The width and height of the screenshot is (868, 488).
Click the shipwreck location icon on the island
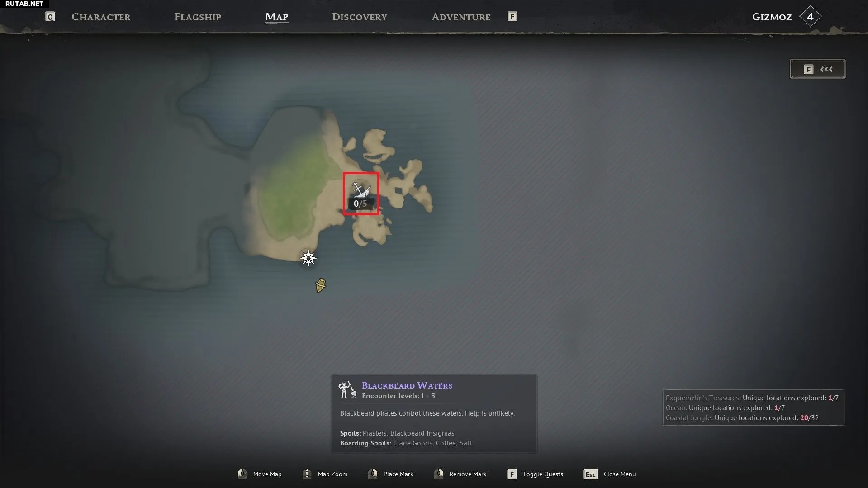pyautogui.click(x=361, y=190)
